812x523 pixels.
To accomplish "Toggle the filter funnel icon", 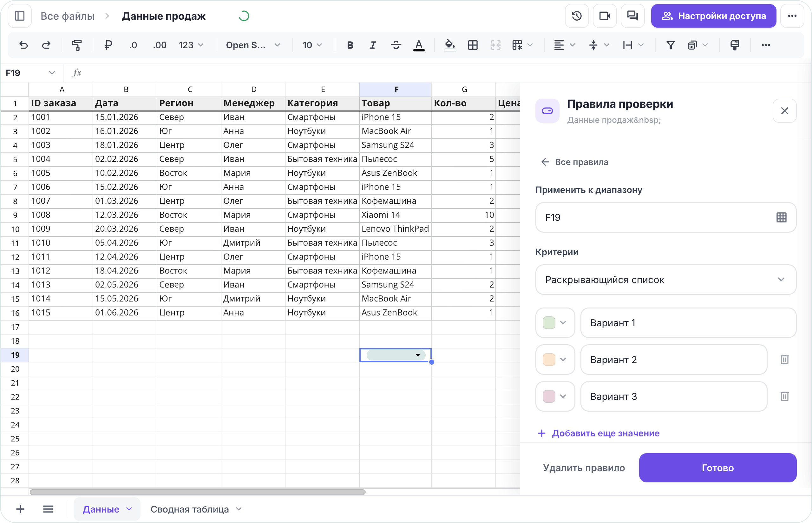I will click(x=671, y=45).
